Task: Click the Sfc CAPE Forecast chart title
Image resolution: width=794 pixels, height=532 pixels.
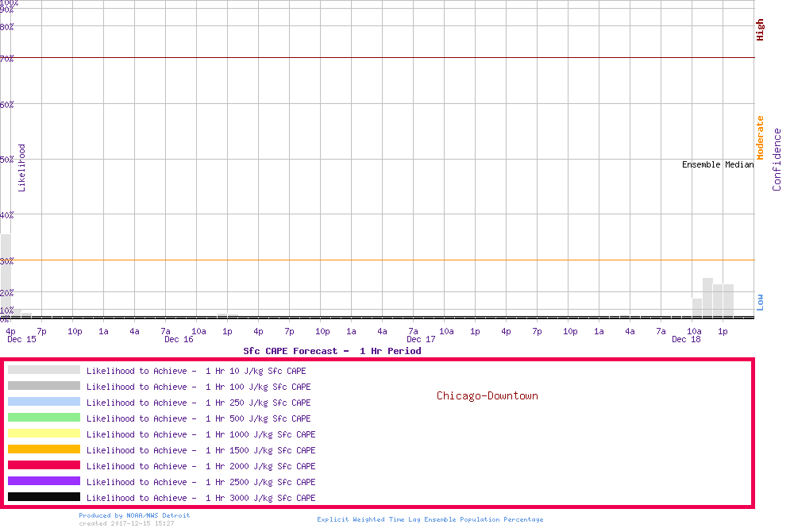Action: (x=332, y=351)
